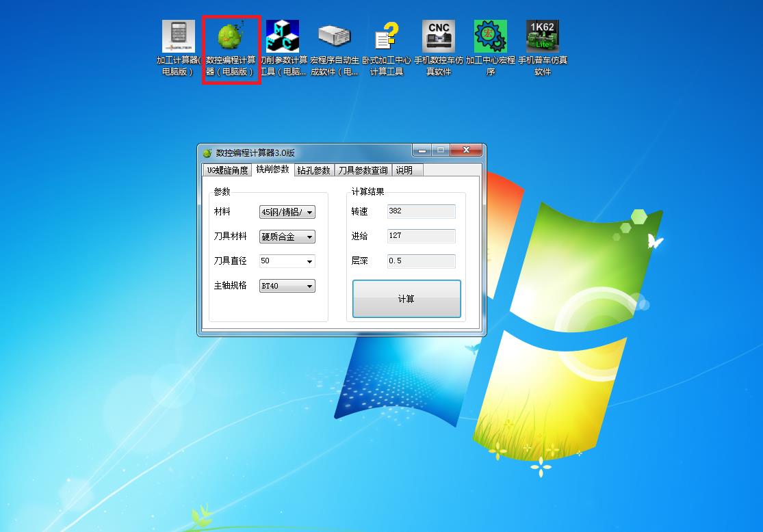Click the 加工中心宏程序 gear icon
The image size is (763, 532).
[x=491, y=36]
